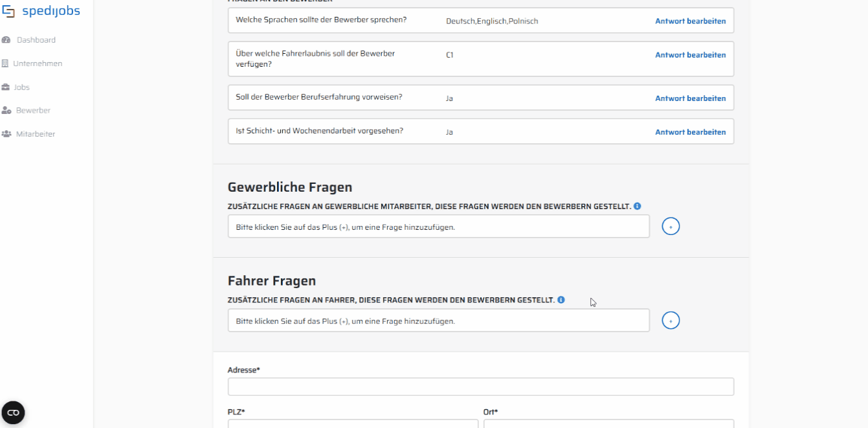868x428 pixels.
Task: Edit answer for the Sprachen question
Action: [690, 21]
